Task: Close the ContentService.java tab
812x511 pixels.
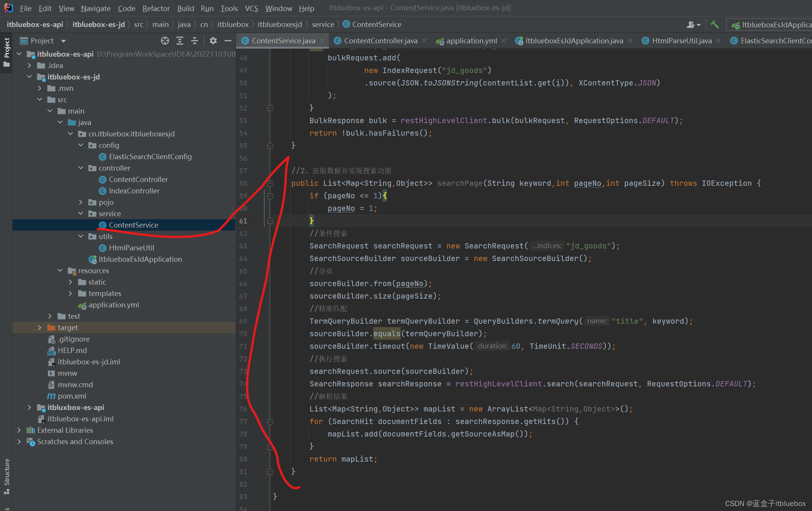Action: point(322,41)
